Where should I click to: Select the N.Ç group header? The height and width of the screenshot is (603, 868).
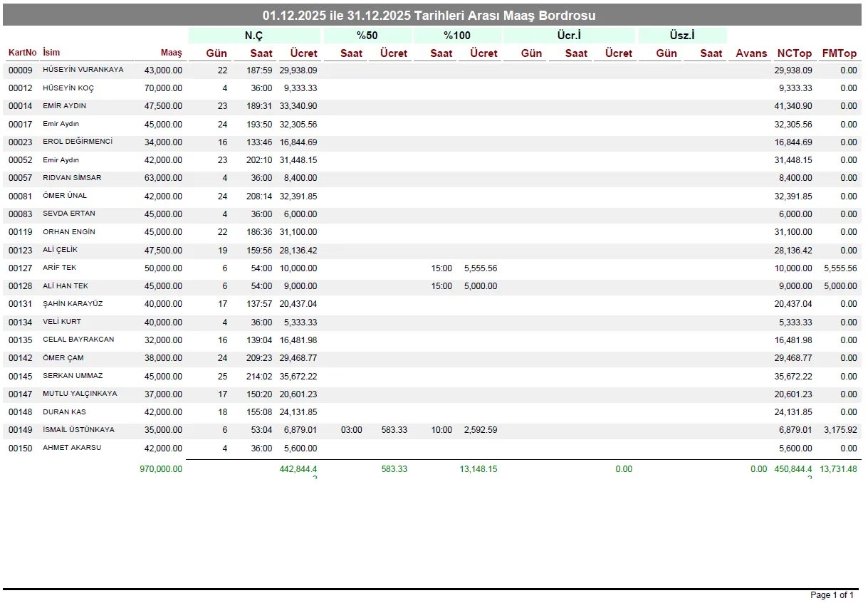[253, 36]
